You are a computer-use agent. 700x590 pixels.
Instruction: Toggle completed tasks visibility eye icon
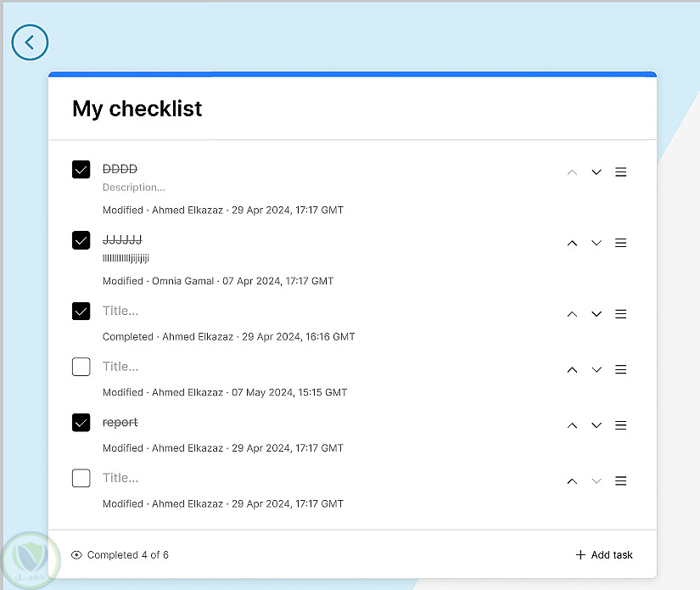pyautogui.click(x=77, y=555)
